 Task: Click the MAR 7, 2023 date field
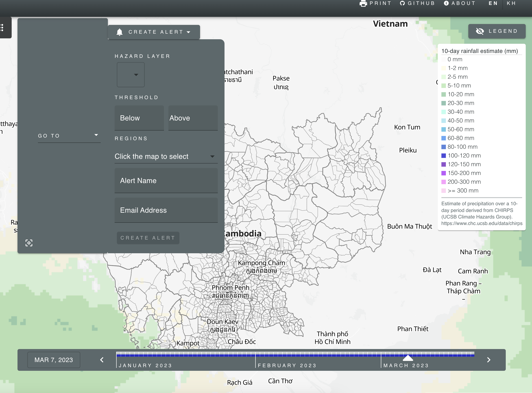tap(54, 360)
